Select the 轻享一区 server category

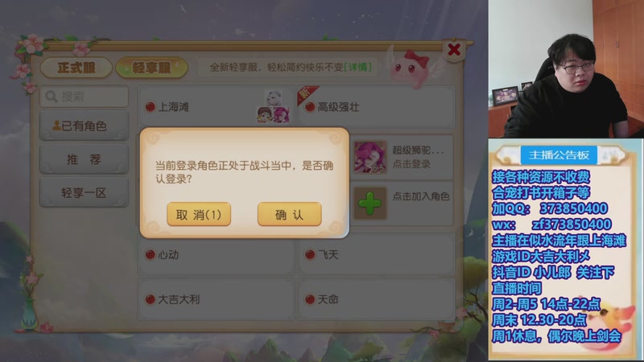84,192
